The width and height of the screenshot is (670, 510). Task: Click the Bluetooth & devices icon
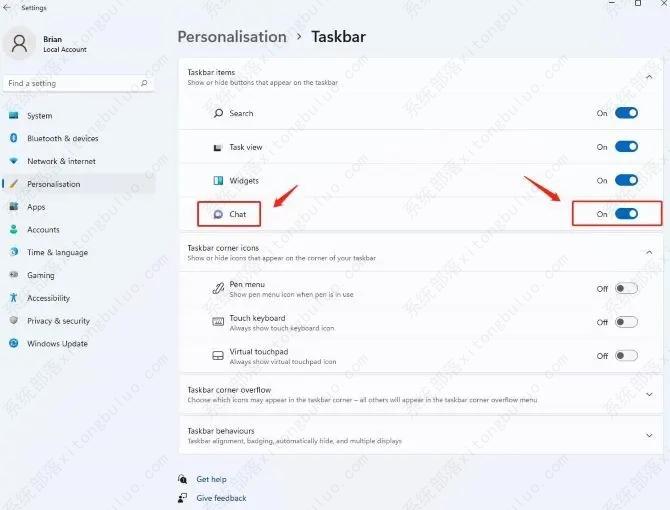14,138
